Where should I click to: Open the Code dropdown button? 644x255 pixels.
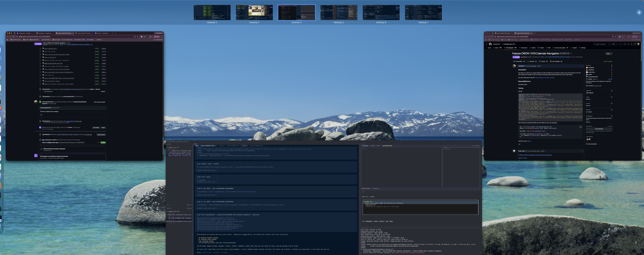click(x=609, y=54)
